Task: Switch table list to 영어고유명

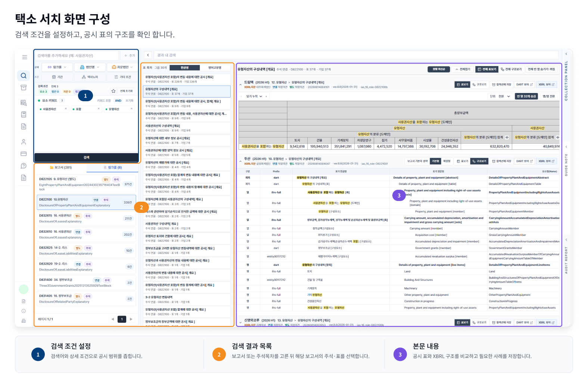Action: click(x=215, y=68)
